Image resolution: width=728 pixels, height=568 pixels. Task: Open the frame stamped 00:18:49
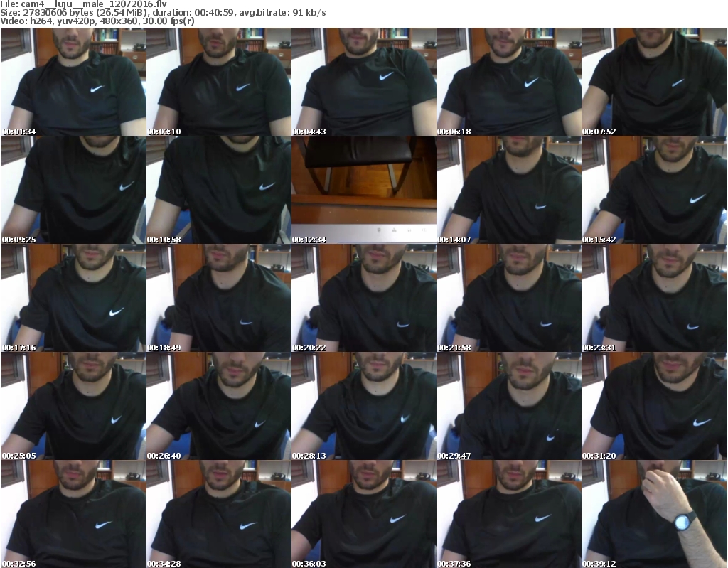219,298
